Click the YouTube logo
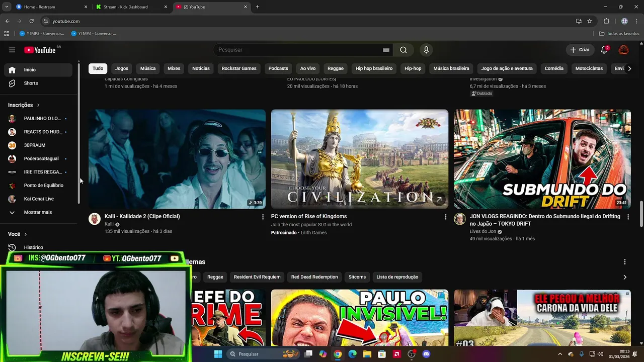644x362 pixels. 40,50
